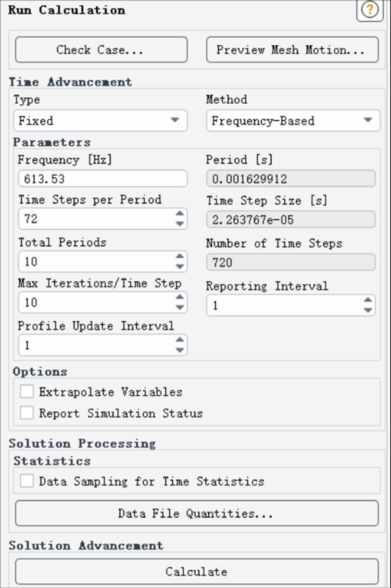Open the help question mark icon
The height and width of the screenshot is (588, 391).
click(x=369, y=10)
